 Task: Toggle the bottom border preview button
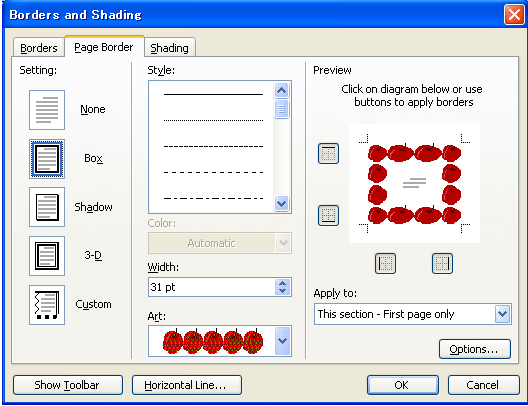328,215
